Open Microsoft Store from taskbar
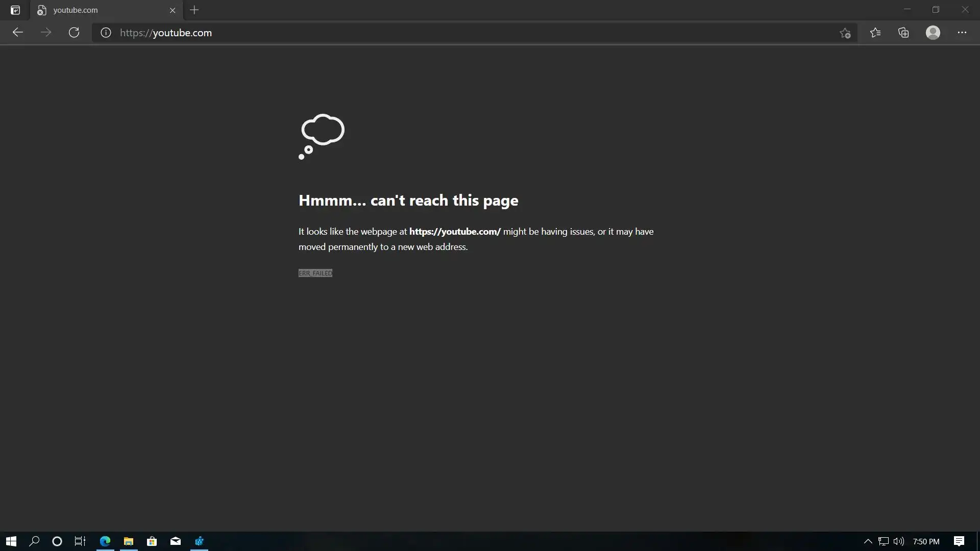Screen dimensions: 980x551 coord(152,541)
